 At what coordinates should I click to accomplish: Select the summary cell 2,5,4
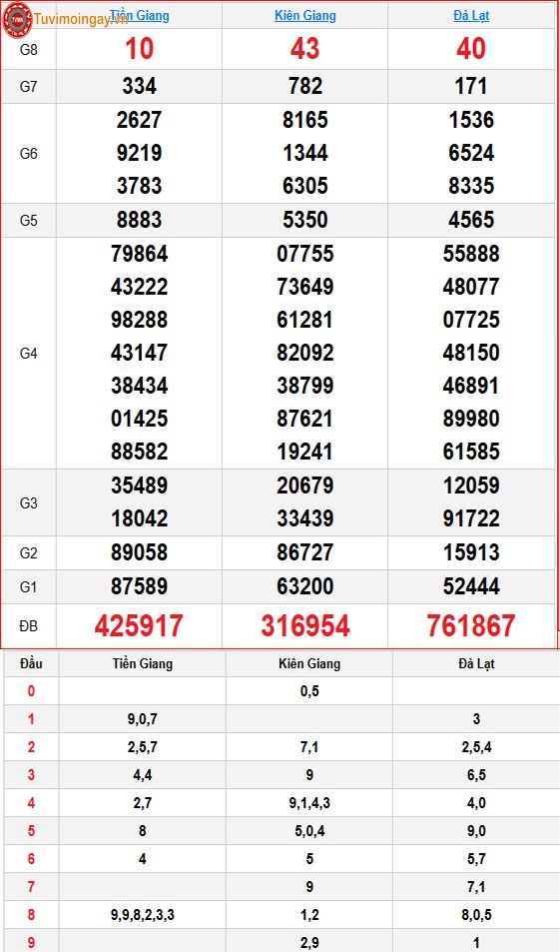476,747
